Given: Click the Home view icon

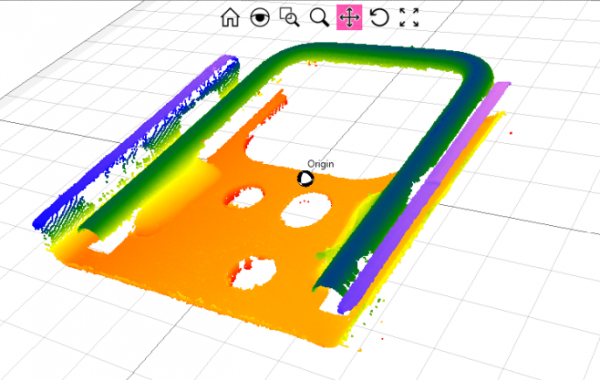Looking at the screenshot, I should [x=230, y=18].
